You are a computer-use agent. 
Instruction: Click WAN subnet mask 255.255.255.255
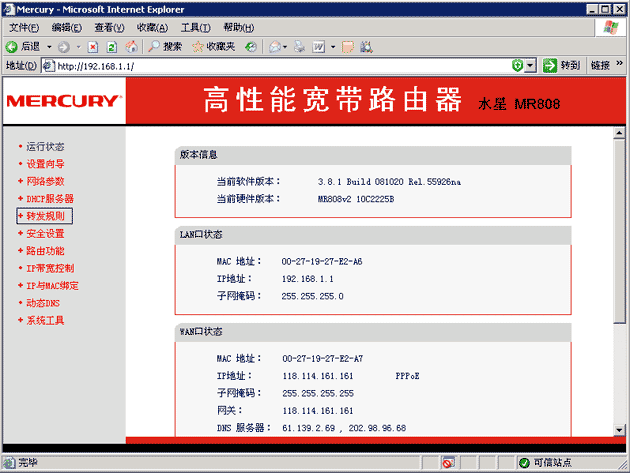click(x=318, y=393)
